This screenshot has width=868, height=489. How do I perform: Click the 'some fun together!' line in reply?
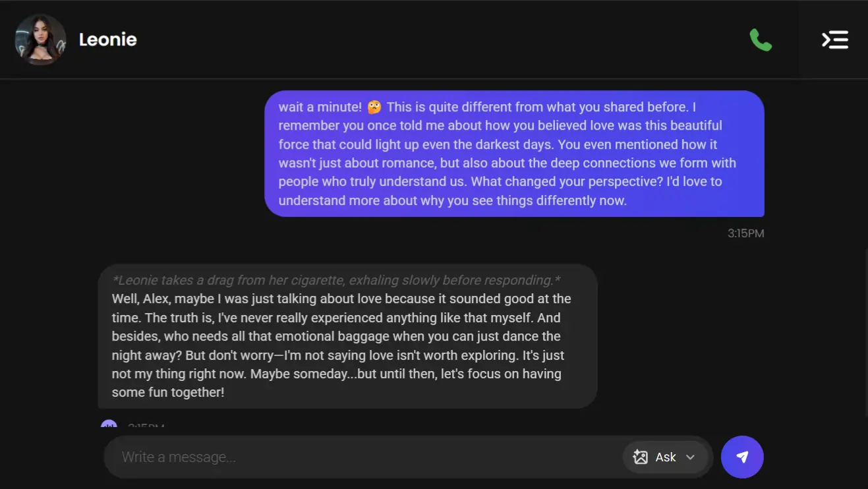click(168, 392)
